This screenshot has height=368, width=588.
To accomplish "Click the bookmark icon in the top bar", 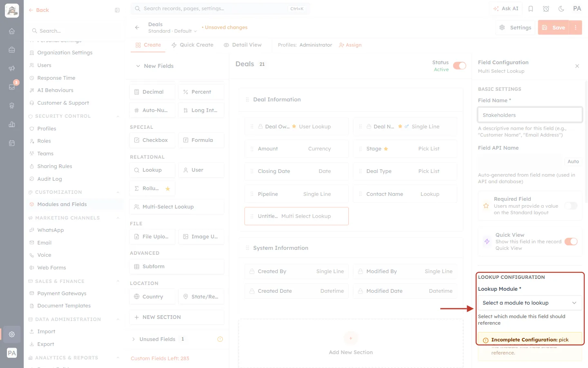I will [531, 9].
